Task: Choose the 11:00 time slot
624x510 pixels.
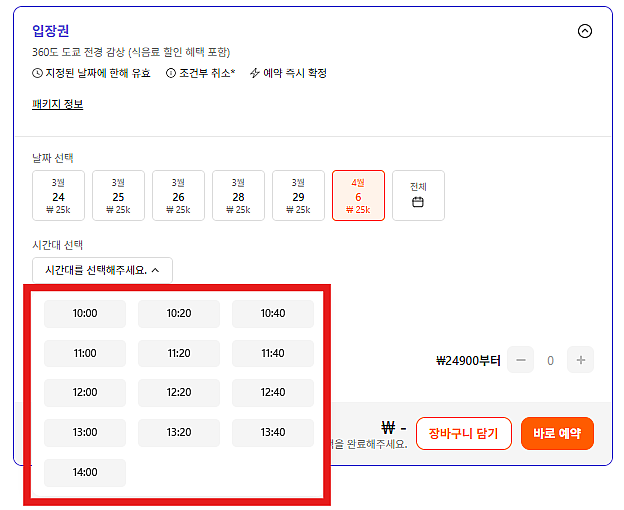Action: coord(85,353)
